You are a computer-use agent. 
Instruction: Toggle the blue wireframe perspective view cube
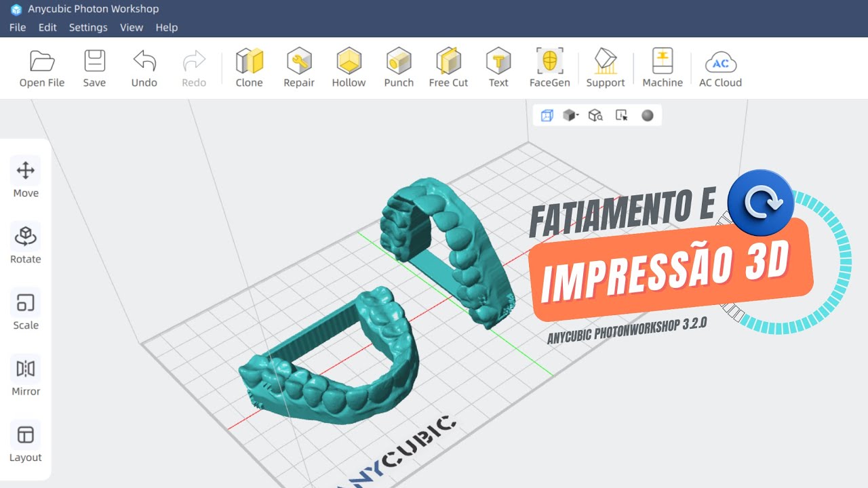(547, 115)
